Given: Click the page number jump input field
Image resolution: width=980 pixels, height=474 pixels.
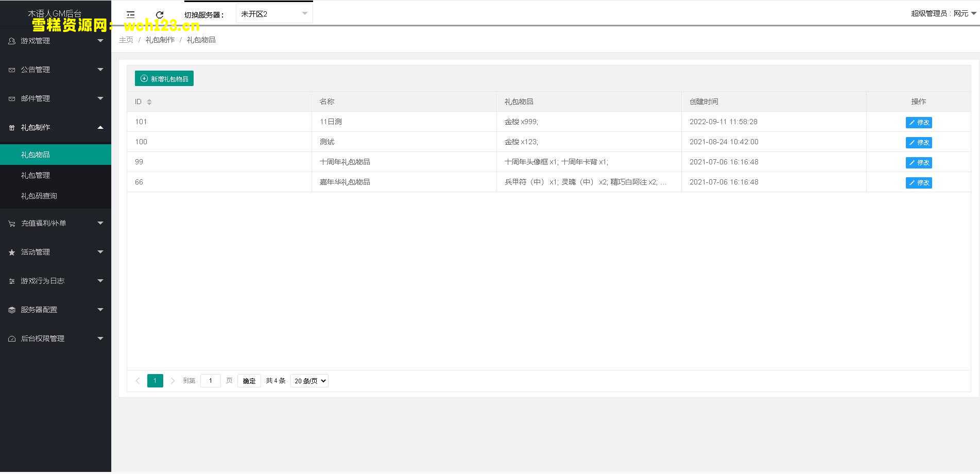Looking at the screenshot, I should coord(211,381).
